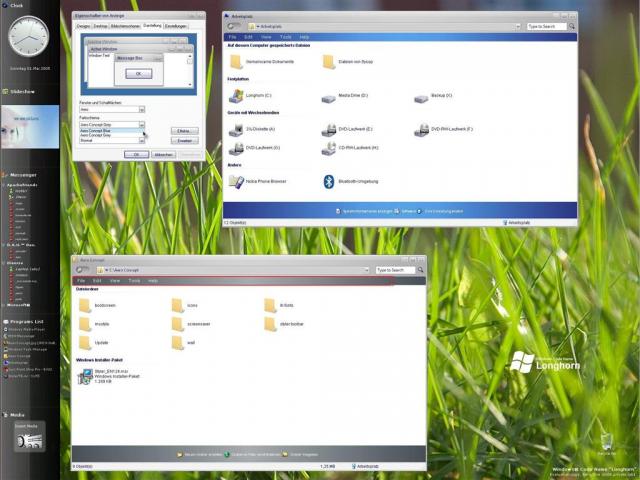Viewport: 640px width, 480px height.
Task: Open the Backup drive icon
Action: tap(421, 98)
